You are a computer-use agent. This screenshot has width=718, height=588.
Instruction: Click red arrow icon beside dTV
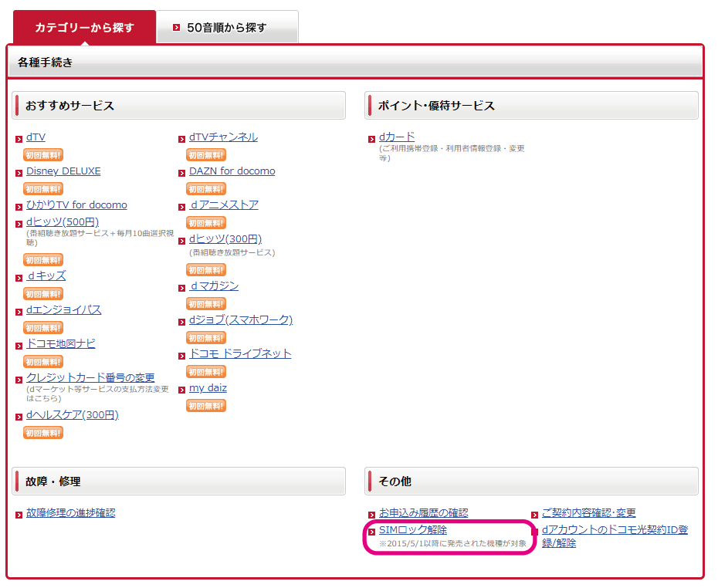[x=19, y=139]
